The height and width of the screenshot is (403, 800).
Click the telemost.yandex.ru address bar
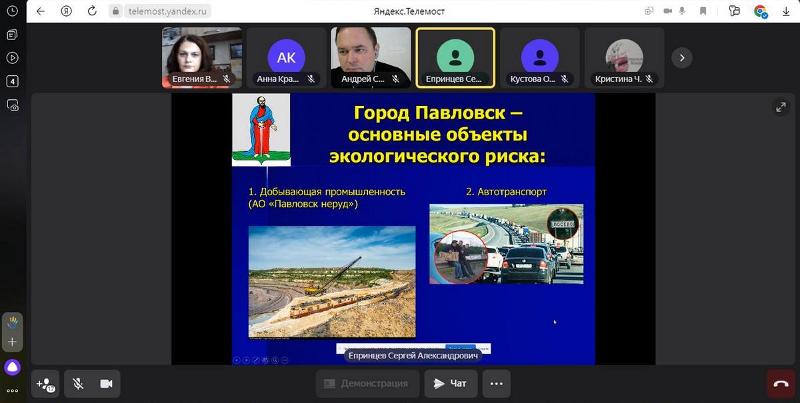coord(160,11)
